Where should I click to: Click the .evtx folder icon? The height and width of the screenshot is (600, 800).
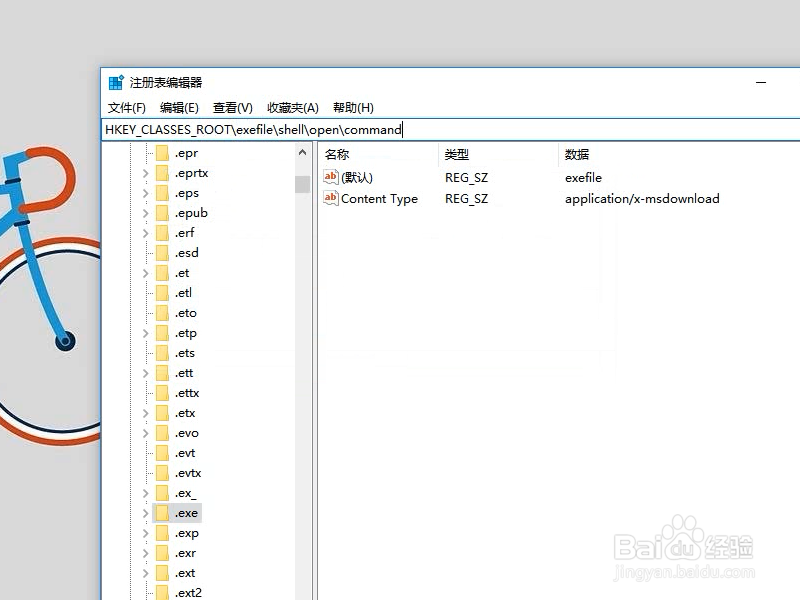(162, 473)
